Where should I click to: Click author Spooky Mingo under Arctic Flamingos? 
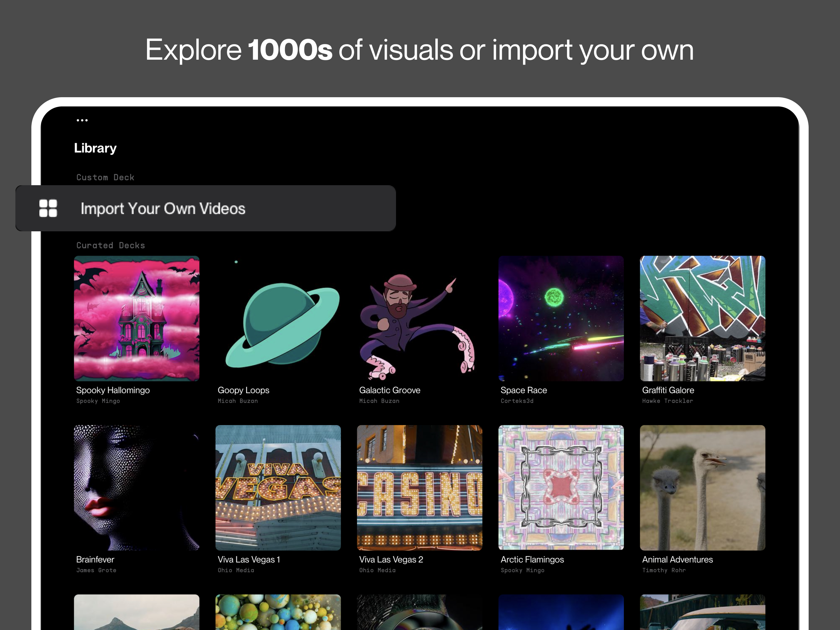pos(522,570)
